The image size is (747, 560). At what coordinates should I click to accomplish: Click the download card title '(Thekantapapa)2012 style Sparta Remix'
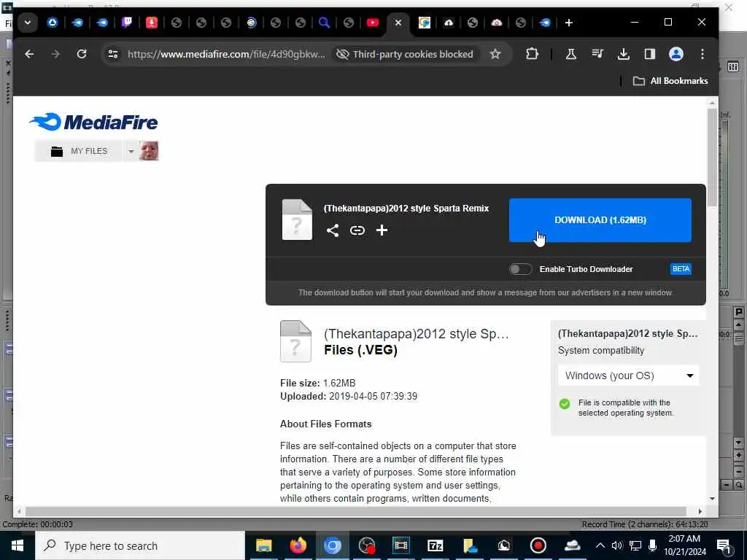click(x=406, y=208)
